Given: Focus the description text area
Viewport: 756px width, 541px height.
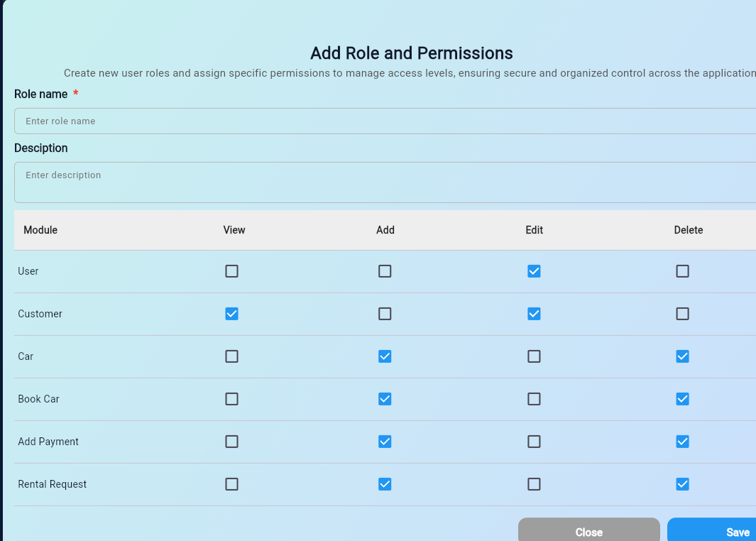Looking at the screenshot, I should pyautogui.click(x=383, y=182).
